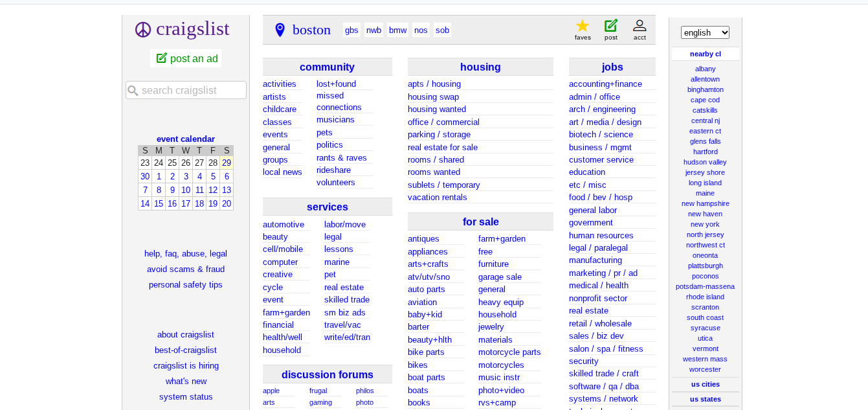Open the automotive services link
Image resolution: width=868 pixels, height=410 pixels.
(x=284, y=225)
